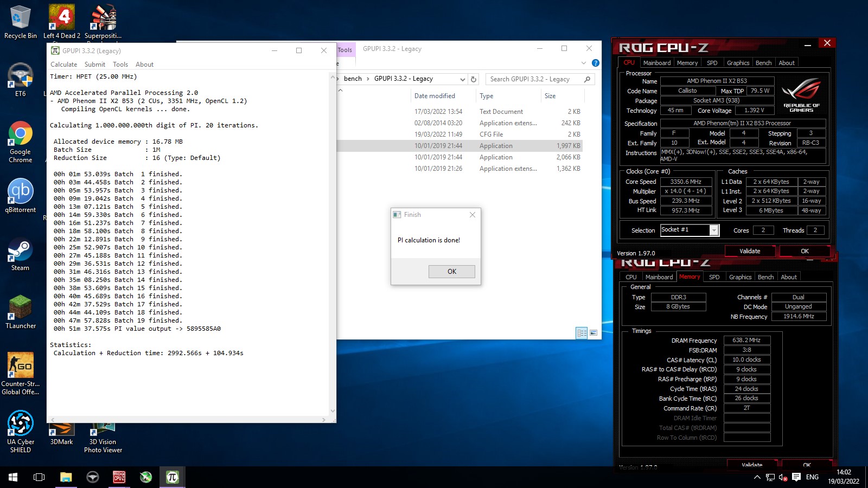Select the CFG File row in Explorer
The image size is (868, 488).
point(459,134)
